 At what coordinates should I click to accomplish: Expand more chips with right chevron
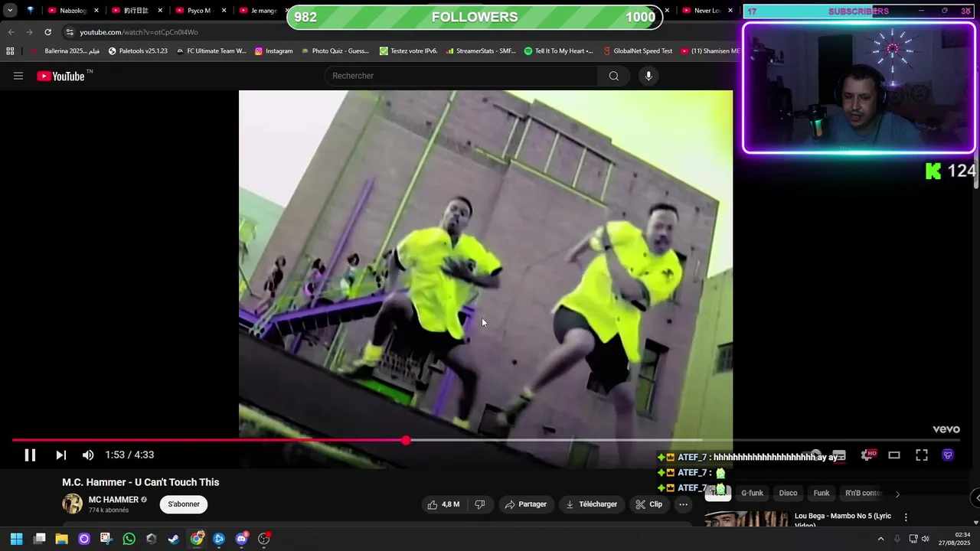tap(897, 494)
